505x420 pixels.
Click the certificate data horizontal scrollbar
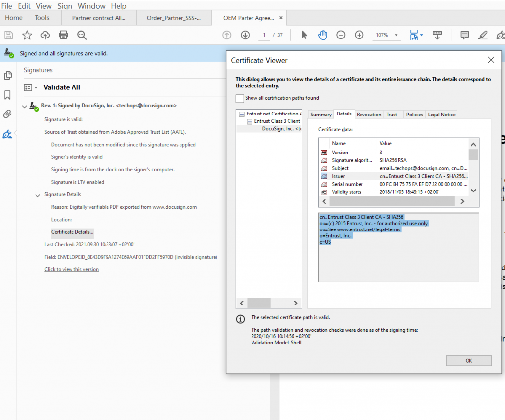pyautogui.click(x=393, y=201)
